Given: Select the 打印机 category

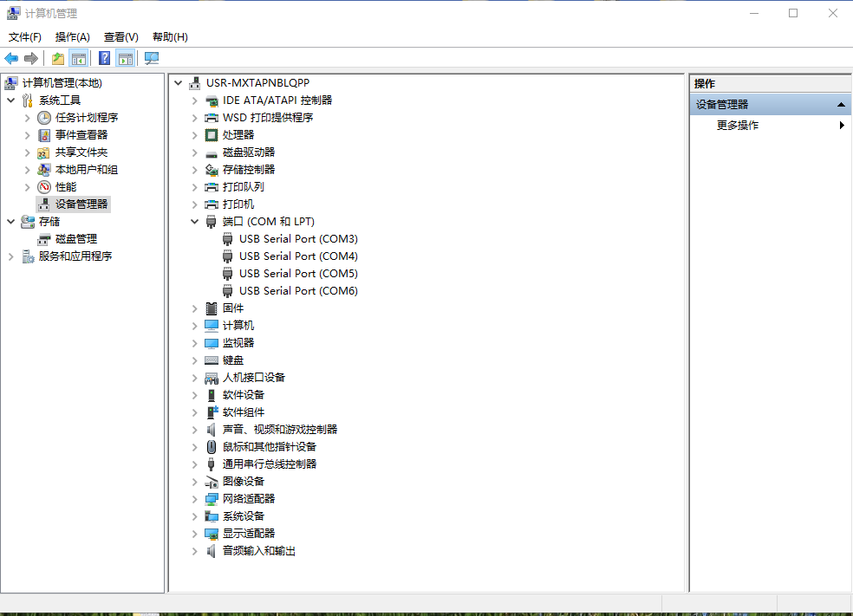Looking at the screenshot, I should tap(238, 204).
